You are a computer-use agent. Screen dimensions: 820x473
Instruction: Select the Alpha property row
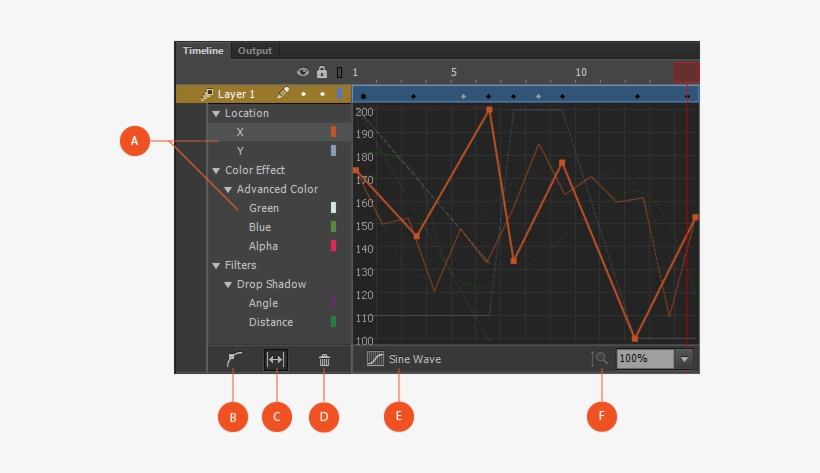[279, 246]
